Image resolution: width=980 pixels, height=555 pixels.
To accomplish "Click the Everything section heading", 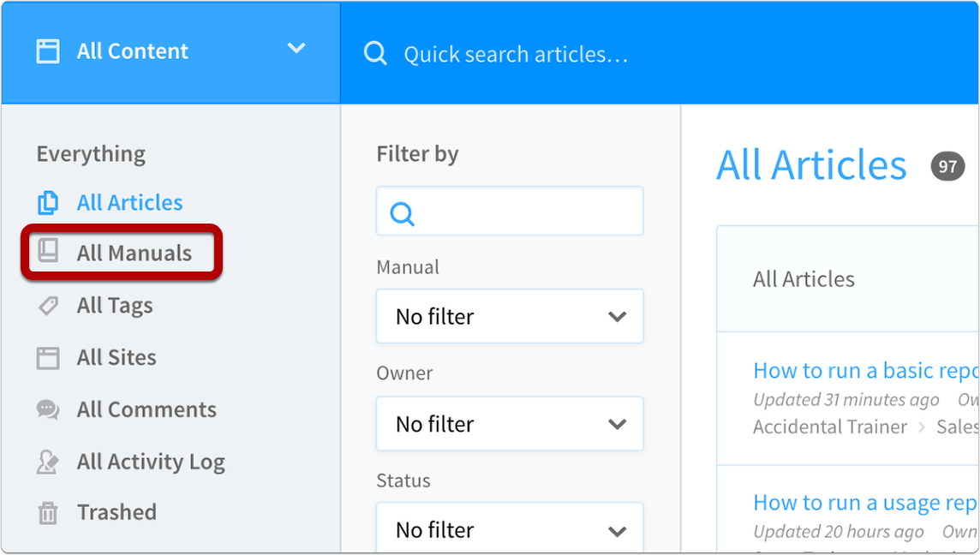I will (x=92, y=154).
